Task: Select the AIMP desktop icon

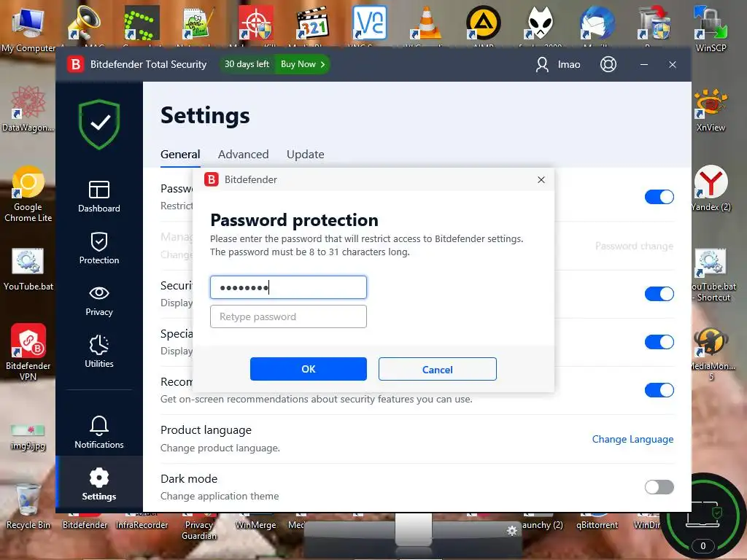Action: click(x=483, y=23)
